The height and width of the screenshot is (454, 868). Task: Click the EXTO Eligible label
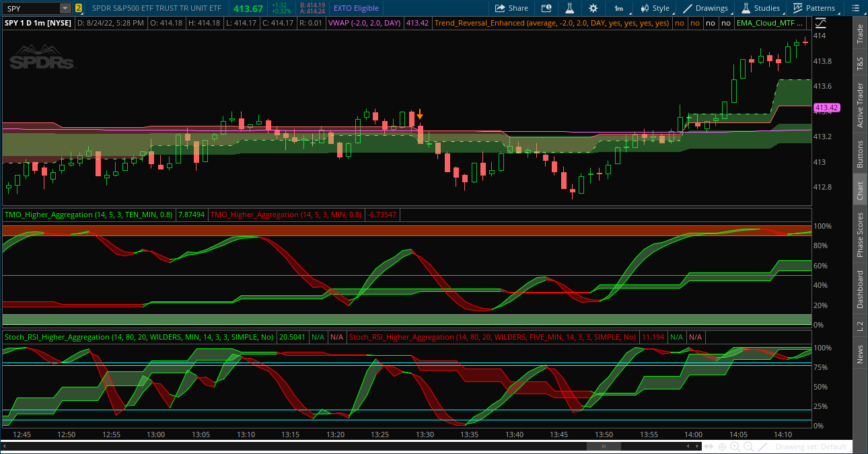(356, 8)
